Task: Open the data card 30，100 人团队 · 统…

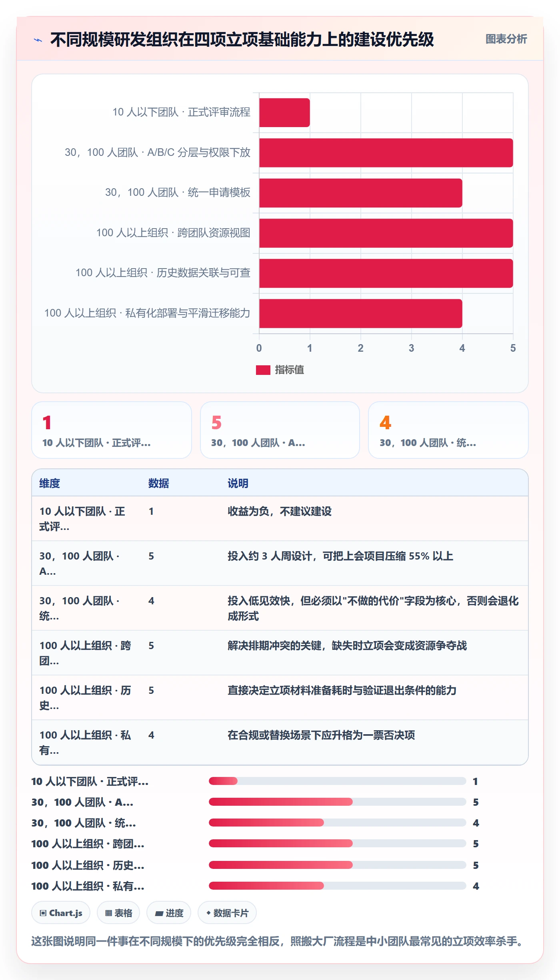Action: pos(448,430)
